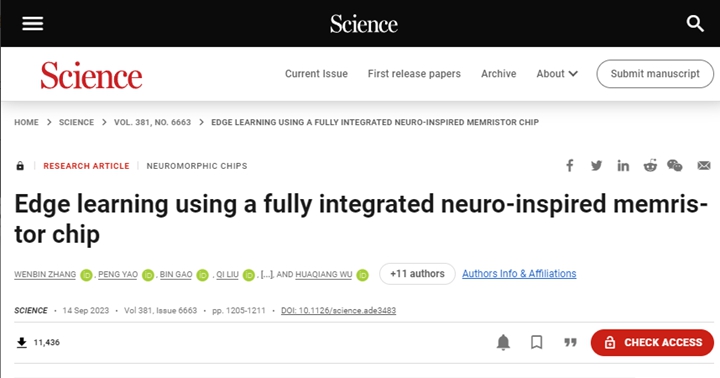This screenshot has height=378, width=720.
Task: Open the cite quotation-mark icon
Action: tap(570, 342)
